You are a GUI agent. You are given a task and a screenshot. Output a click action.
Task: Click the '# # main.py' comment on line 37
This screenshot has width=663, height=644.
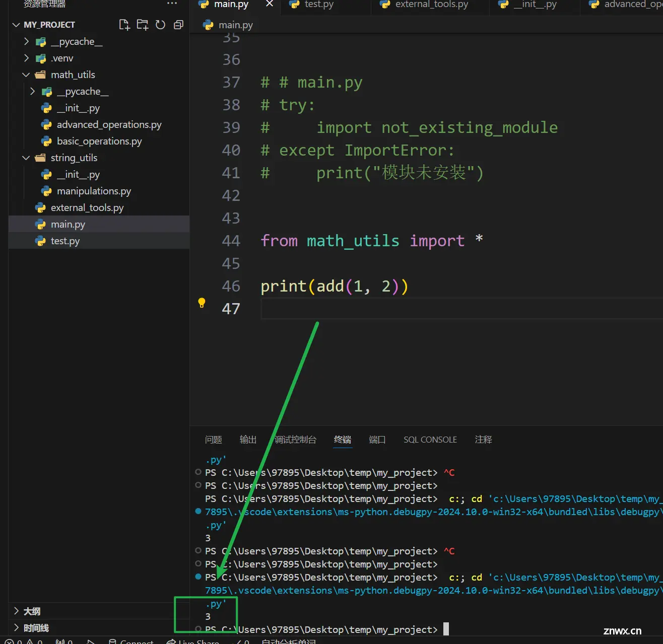(x=311, y=83)
